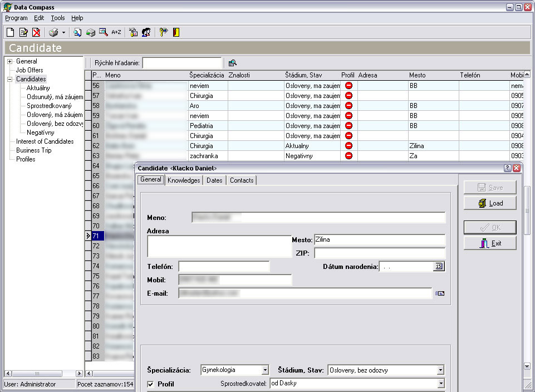
Task: Click the hammer tools settings icon
Action: pos(133,32)
